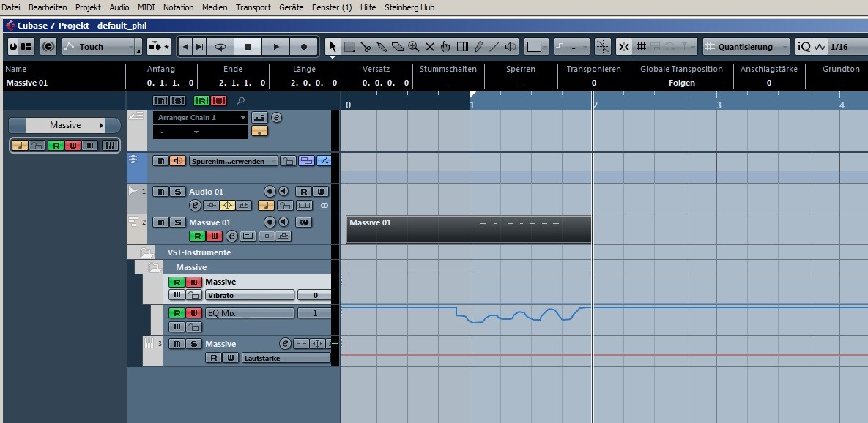This screenshot has width=868, height=423.
Task: Stop the transport
Action: click(248, 47)
